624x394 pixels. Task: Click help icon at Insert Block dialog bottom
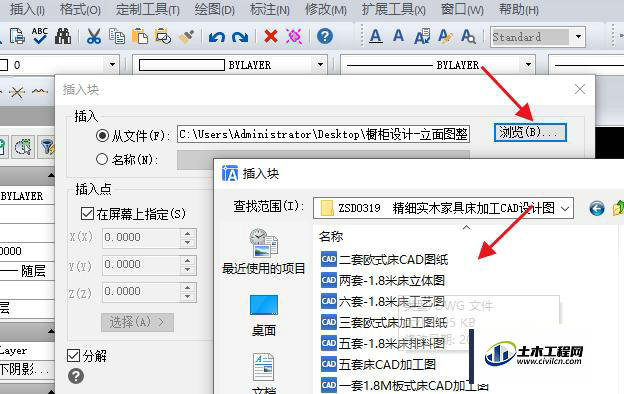coord(76,376)
